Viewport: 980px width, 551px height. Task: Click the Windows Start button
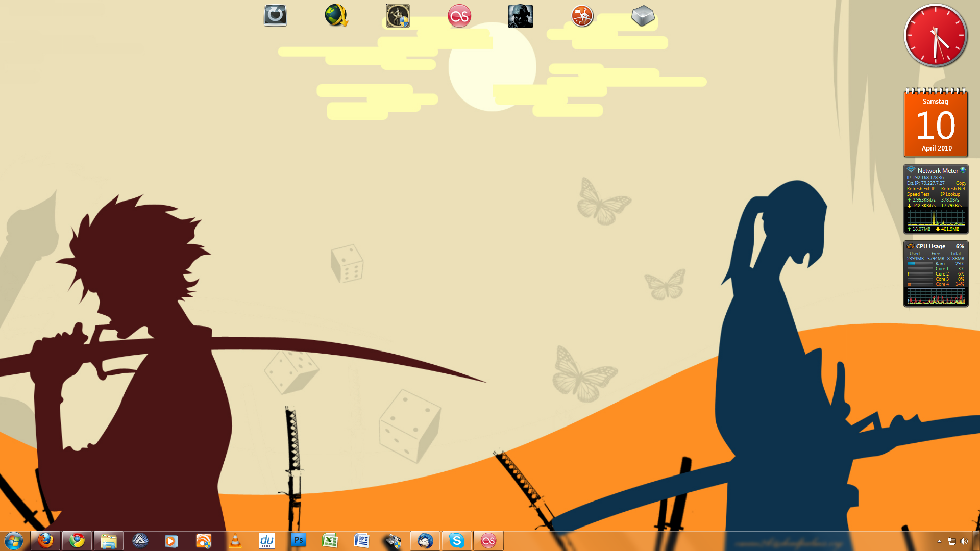pos(14,541)
